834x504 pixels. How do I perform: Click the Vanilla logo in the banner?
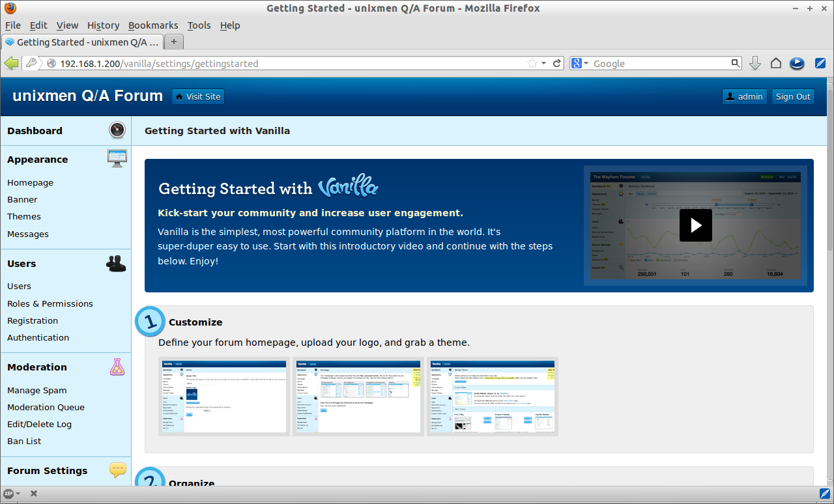348,187
